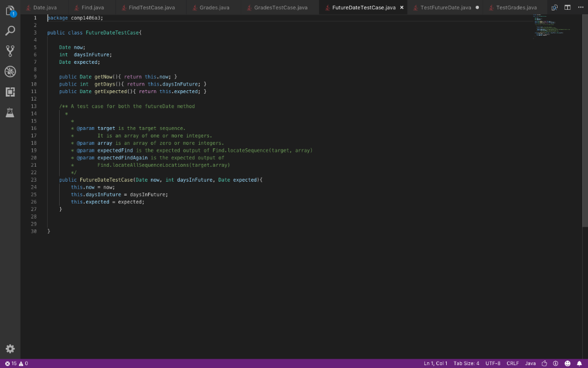Open the More Actions ellipsis menu
This screenshot has height=368, width=588.
click(x=581, y=7)
